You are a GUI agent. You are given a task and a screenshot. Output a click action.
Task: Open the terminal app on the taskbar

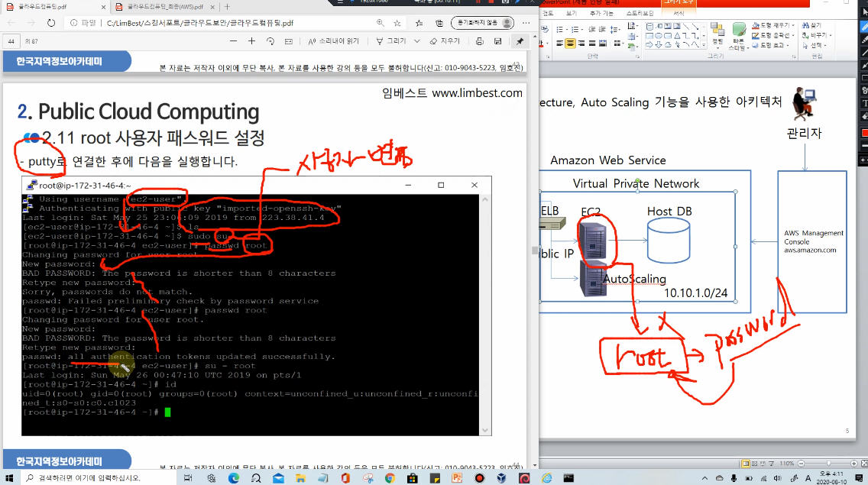pos(568,478)
